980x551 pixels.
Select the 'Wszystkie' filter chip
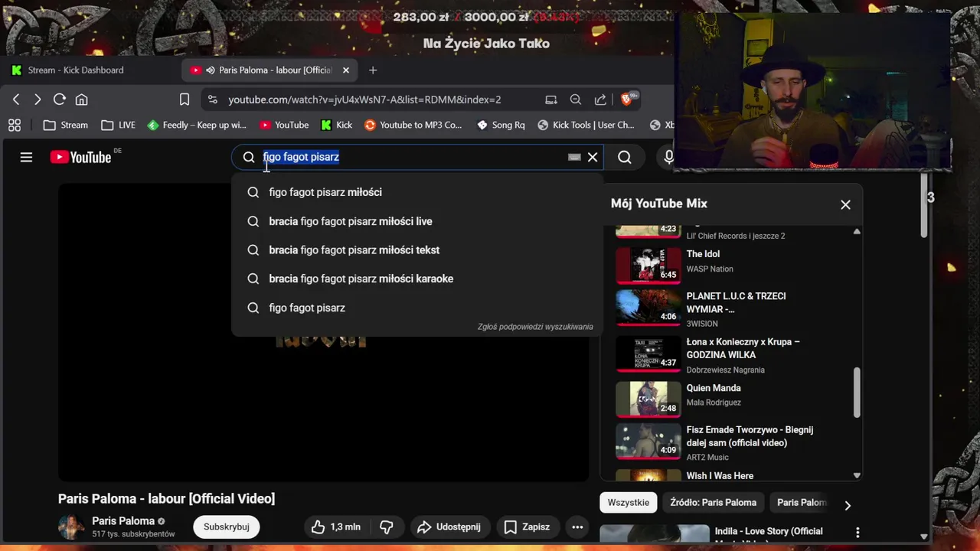pos(629,503)
